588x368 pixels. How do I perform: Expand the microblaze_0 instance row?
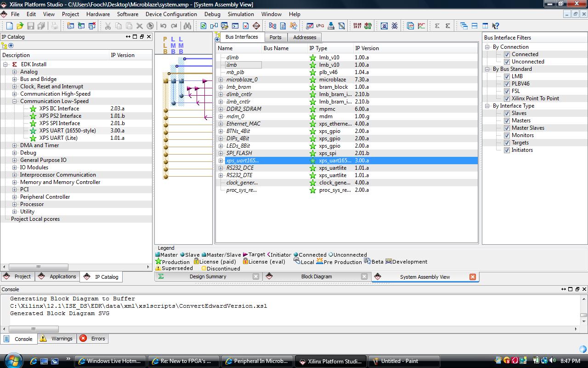click(x=221, y=80)
